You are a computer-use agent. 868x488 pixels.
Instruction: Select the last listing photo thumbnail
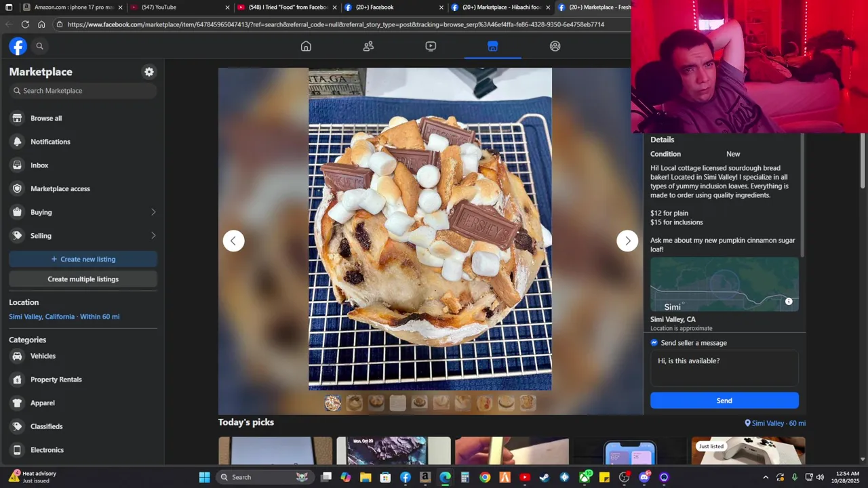click(x=528, y=403)
